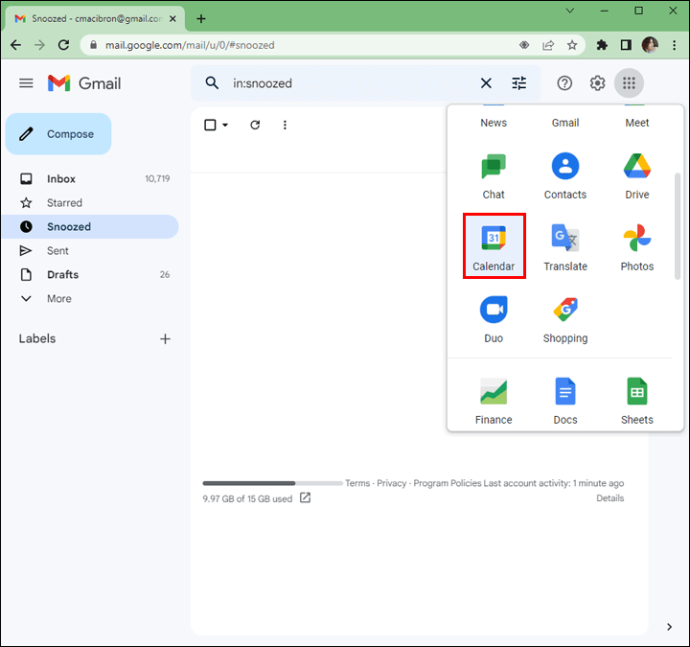Open Finance from the apps grid

click(493, 401)
